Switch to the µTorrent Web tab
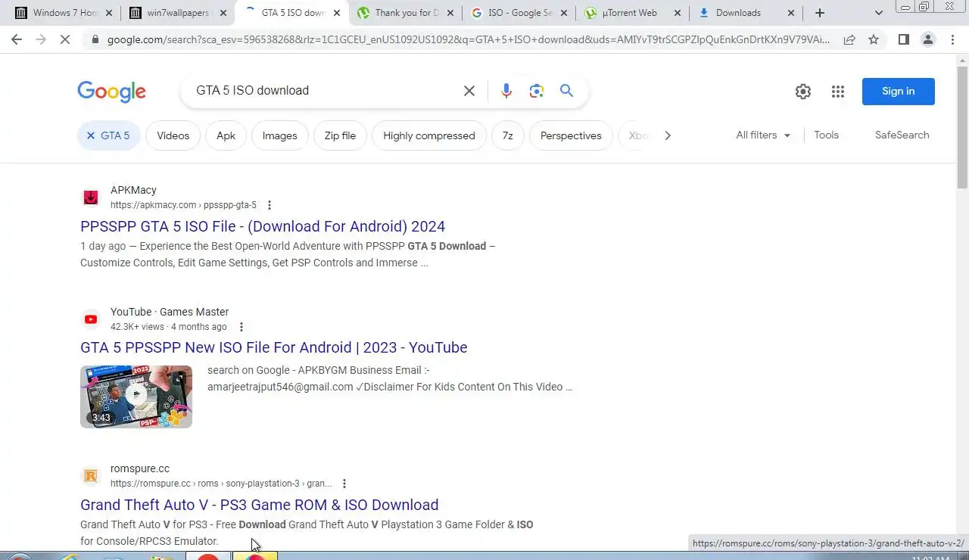 (631, 13)
